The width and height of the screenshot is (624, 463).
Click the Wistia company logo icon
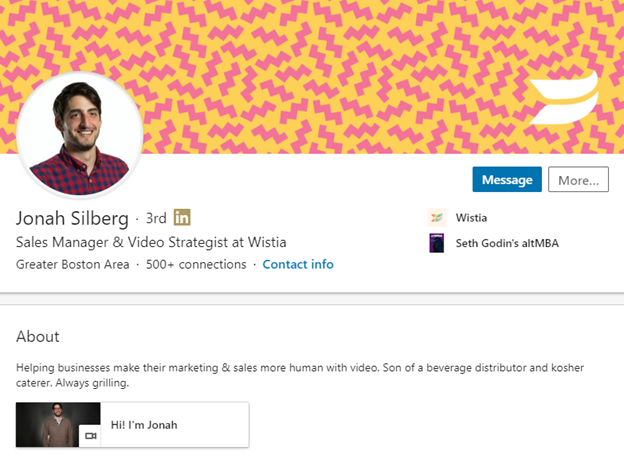click(x=436, y=217)
